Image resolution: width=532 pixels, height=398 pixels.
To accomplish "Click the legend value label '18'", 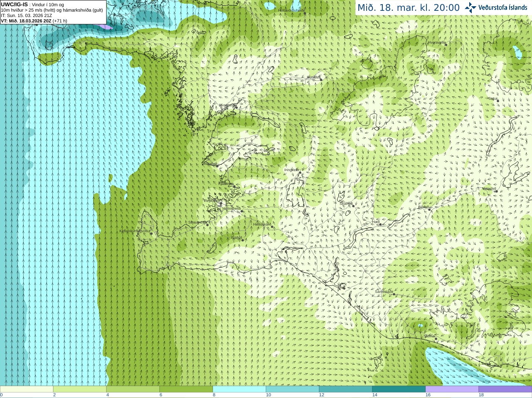I will click(x=481, y=395).
